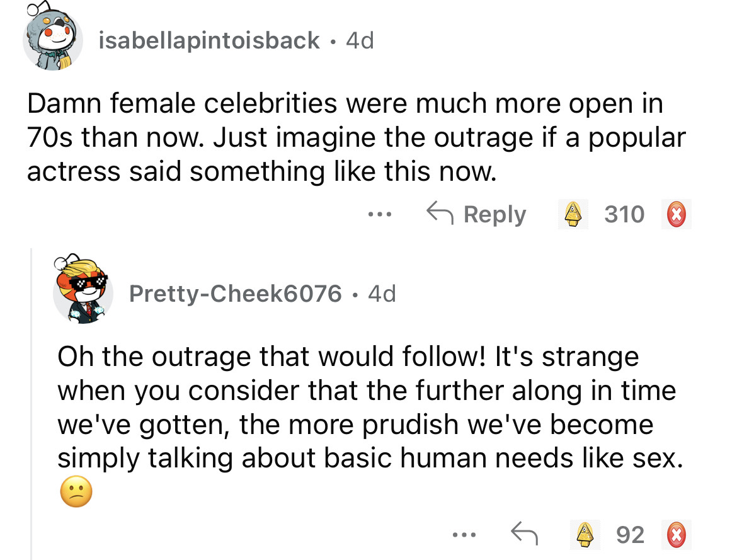Open more options on isabellapintoisback's comment

(380, 215)
